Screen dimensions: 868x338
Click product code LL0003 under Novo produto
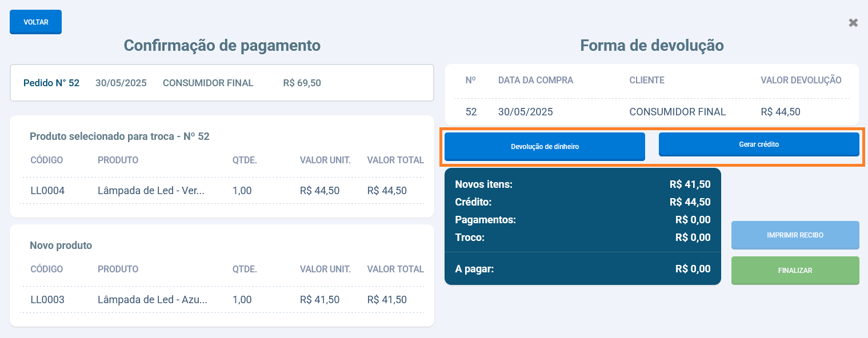pyautogui.click(x=47, y=300)
